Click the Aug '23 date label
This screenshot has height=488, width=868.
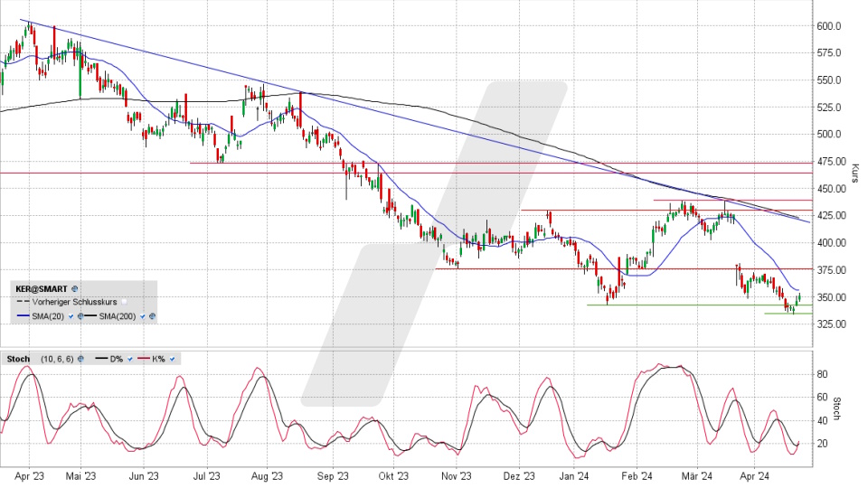268,476
